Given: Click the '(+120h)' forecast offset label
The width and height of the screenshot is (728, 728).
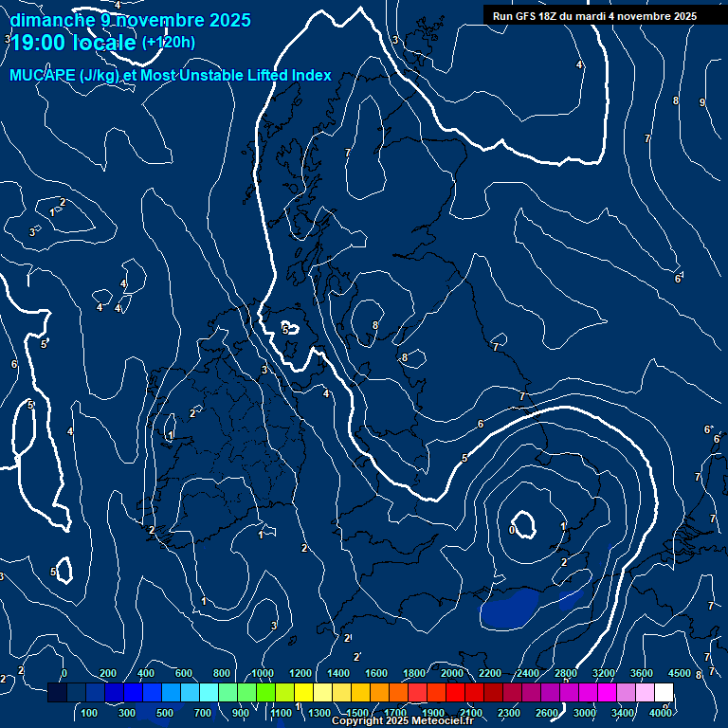Looking at the screenshot, I should (x=169, y=42).
